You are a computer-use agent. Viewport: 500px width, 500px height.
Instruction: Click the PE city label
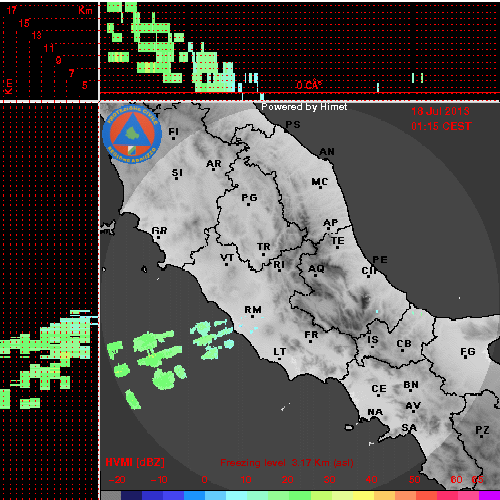[x=380, y=259]
